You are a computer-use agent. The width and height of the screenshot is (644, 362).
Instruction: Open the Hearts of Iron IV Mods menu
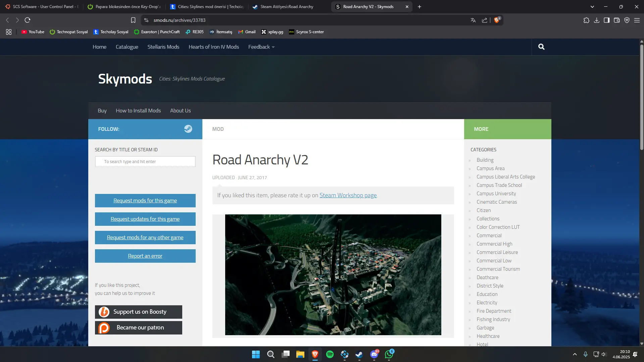214,47
